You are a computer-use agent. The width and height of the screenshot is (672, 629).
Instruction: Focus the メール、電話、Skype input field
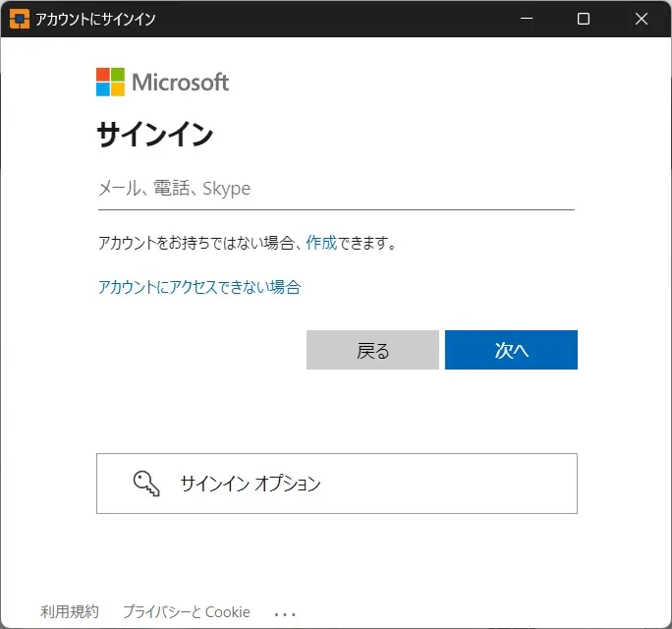tap(335, 189)
